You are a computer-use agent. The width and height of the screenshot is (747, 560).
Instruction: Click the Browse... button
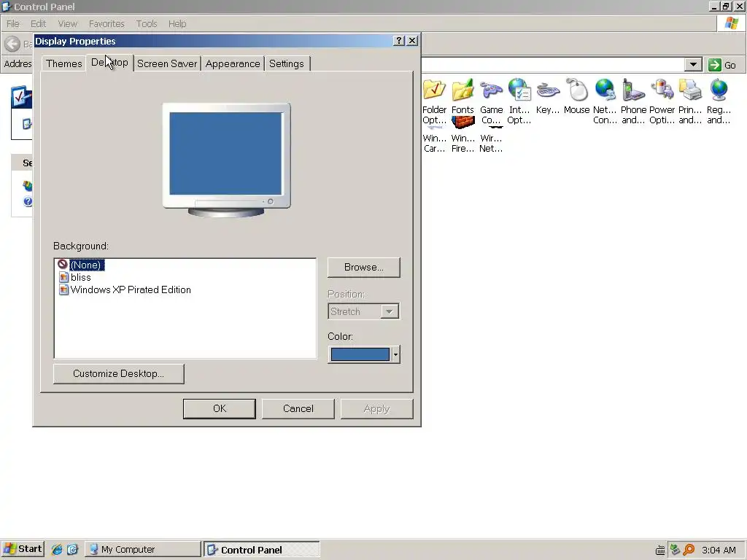pos(363,267)
